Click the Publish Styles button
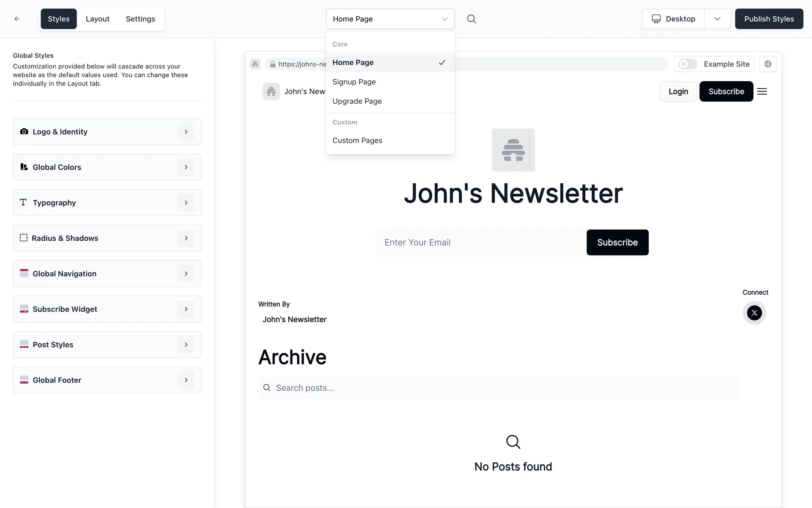Image resolution: width=812 pixels, height=508 pixels. [768, 19]
